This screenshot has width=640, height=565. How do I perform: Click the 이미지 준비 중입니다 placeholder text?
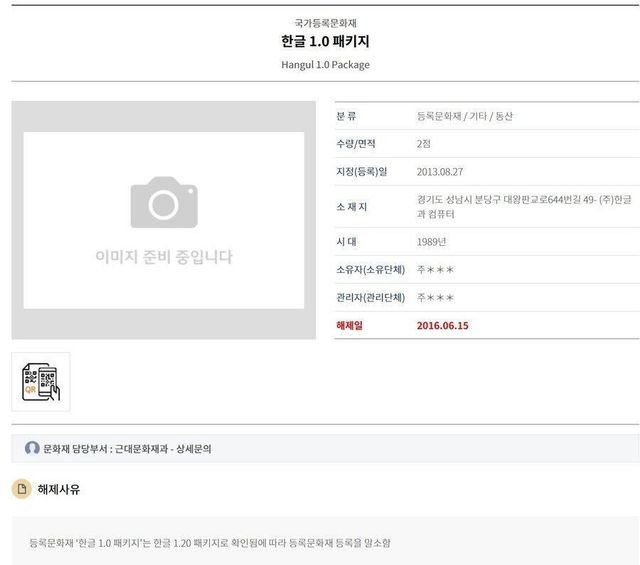coord(163,257)
